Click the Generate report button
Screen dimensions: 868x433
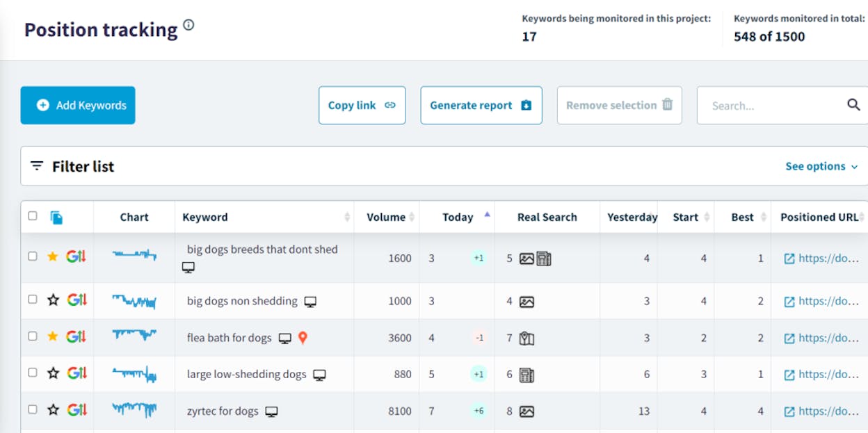click(481, 105)
